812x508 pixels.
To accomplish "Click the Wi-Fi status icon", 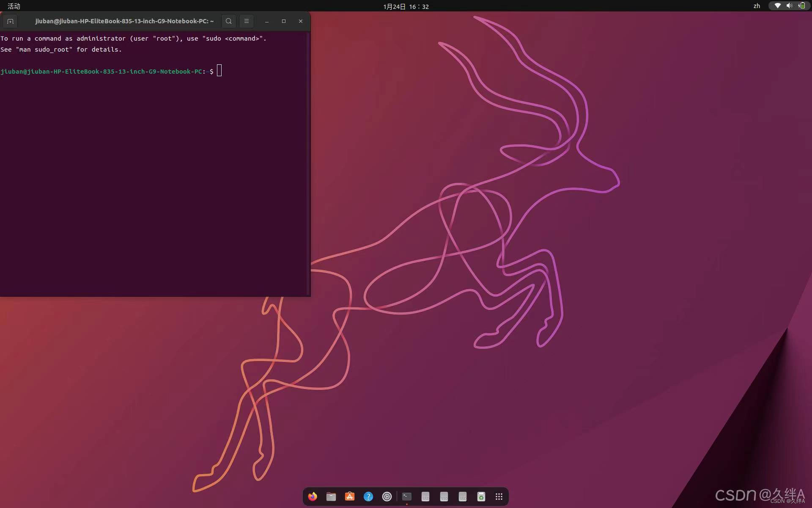I will click(x=777, y=6).
